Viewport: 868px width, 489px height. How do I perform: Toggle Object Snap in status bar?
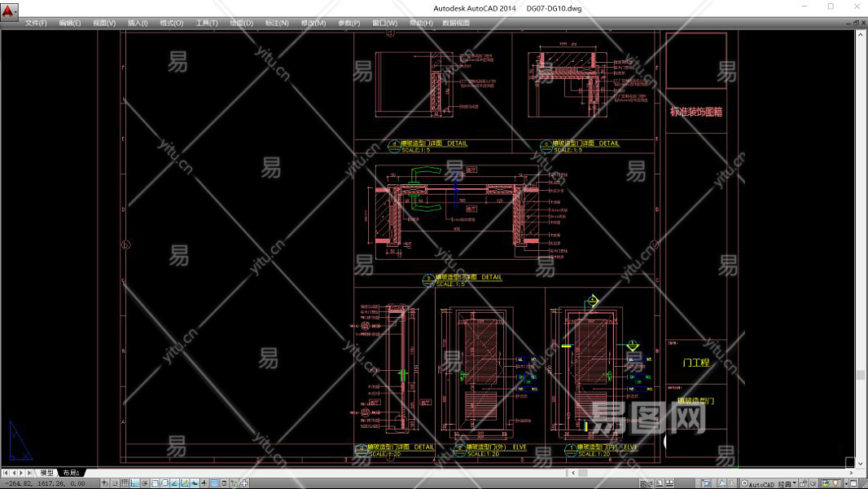(155, 483)
